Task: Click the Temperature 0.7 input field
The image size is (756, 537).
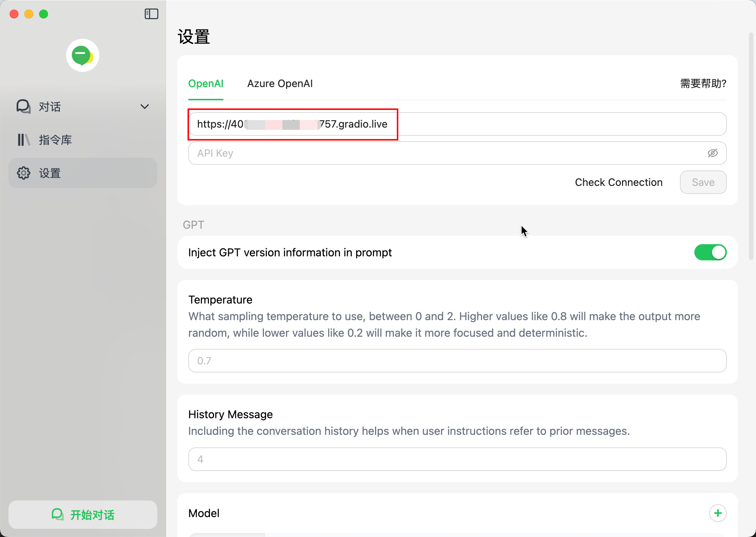Action: coord(457,361)
